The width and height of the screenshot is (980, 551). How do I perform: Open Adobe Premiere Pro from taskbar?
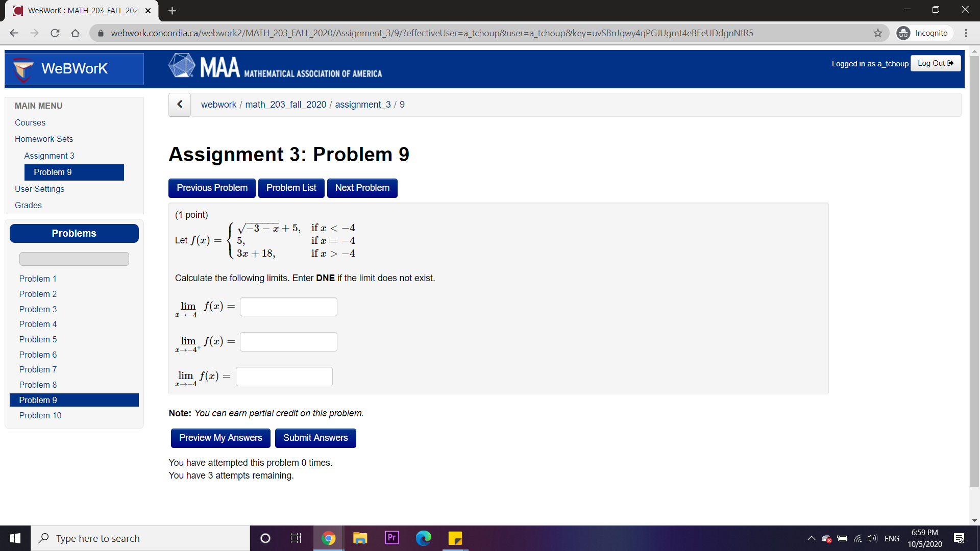[x=392, y=538]
